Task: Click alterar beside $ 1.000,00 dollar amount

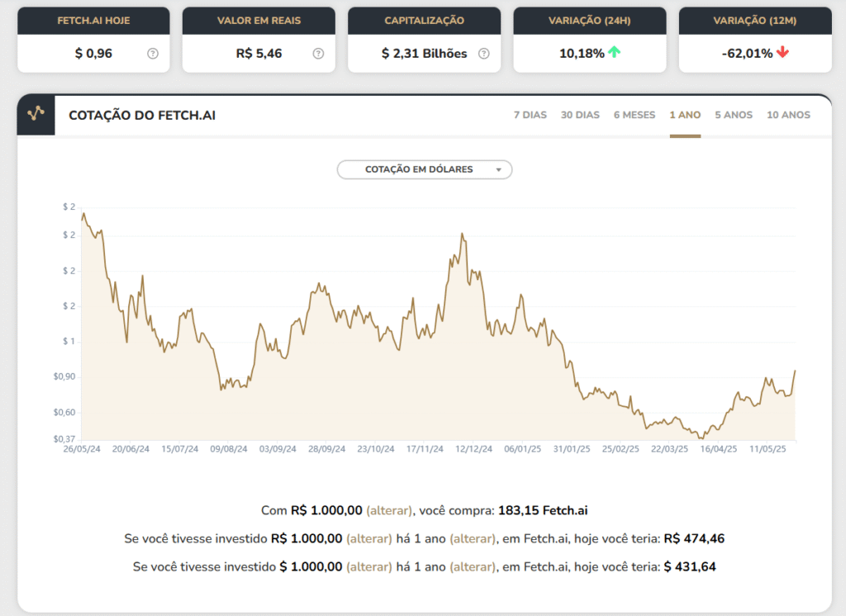Action: [x=369, y=567]
